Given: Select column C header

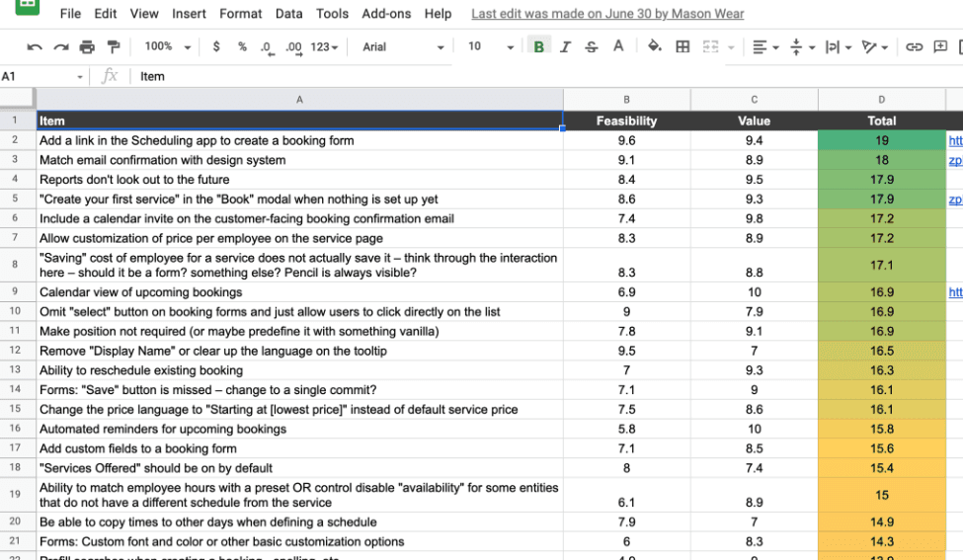Looking at the screenshot, I should click(755, 100).
